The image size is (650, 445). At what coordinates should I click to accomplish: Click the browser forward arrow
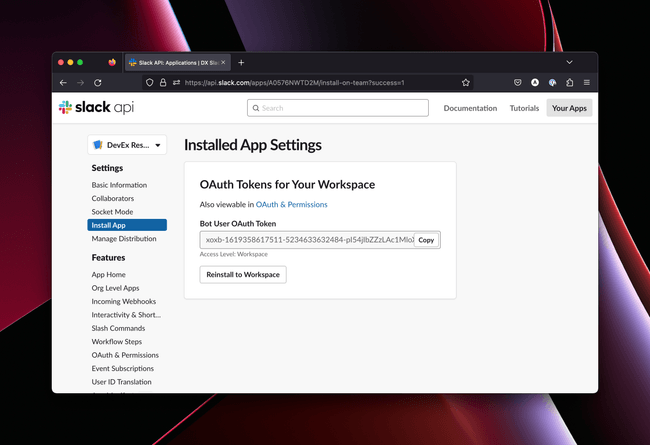pos(80,83)
